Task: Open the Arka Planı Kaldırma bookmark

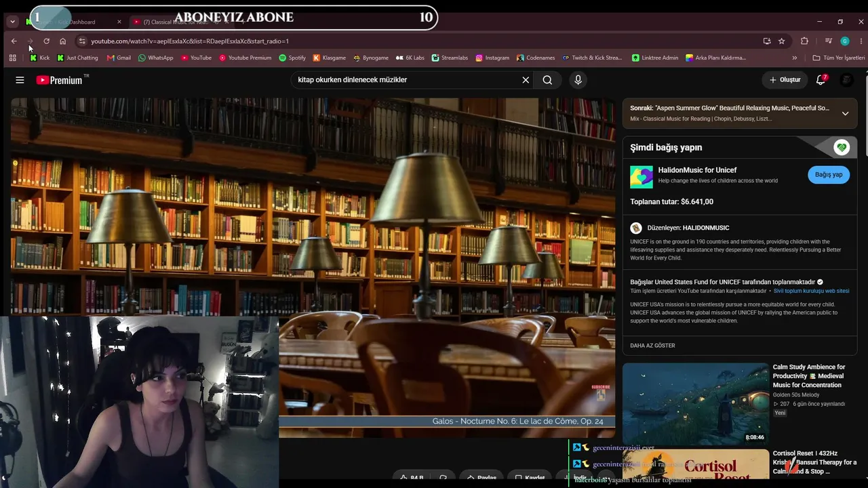Action: (x=715, y=58)
